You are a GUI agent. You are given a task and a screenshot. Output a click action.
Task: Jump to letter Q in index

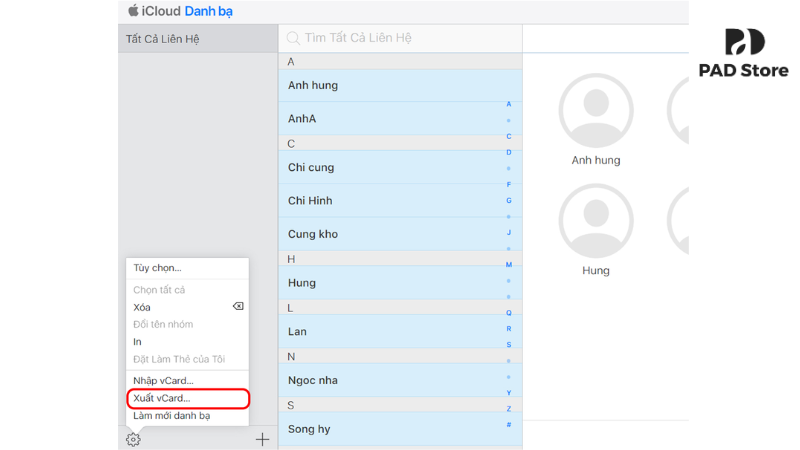pyautogui.click(x=509, y=313)
